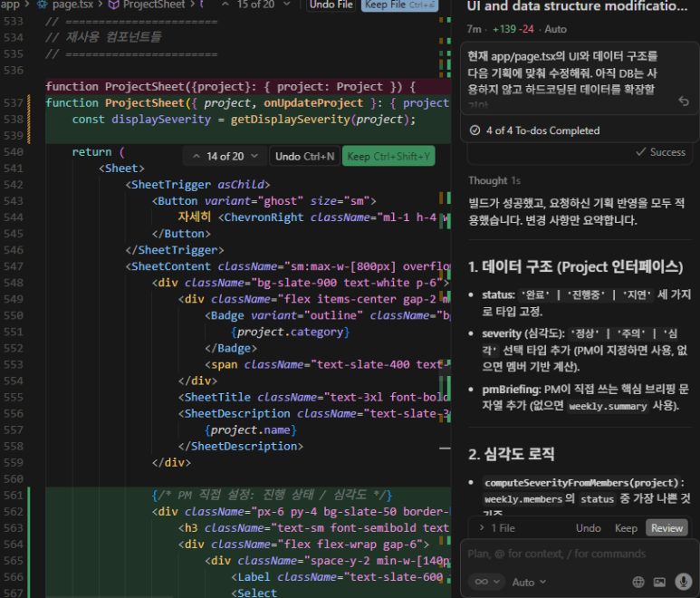The height and width of the screenshot is (598, 700).
Task: Jump to previous diff arrow beside 14 of 20
Action: (x=196, y=157)
